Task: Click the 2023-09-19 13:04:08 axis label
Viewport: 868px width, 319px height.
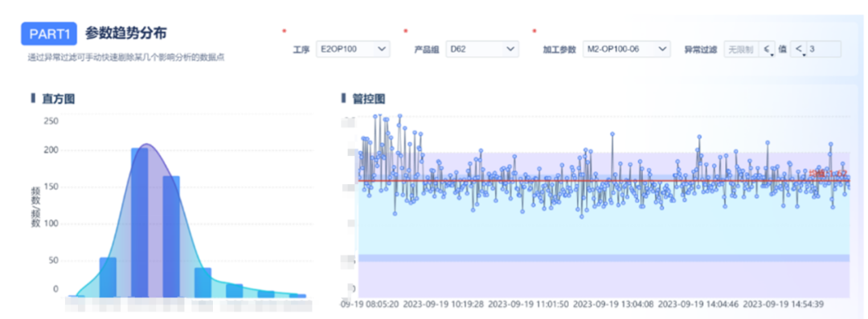Action: coord(612,304)
